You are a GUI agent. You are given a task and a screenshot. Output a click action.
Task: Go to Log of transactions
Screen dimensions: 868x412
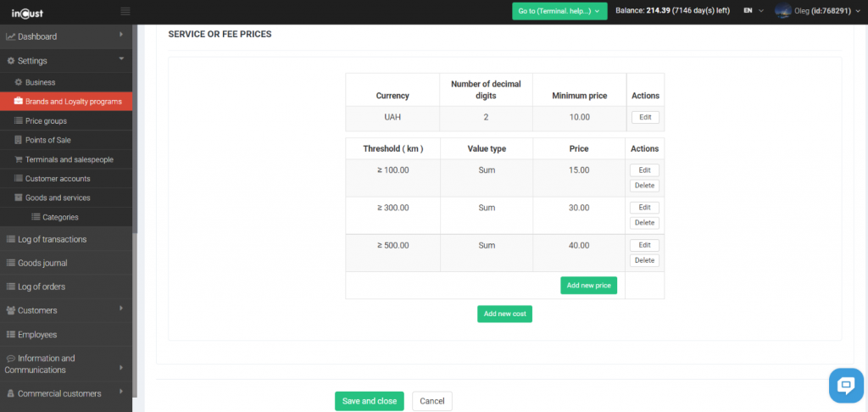click(x=52, y=239)
